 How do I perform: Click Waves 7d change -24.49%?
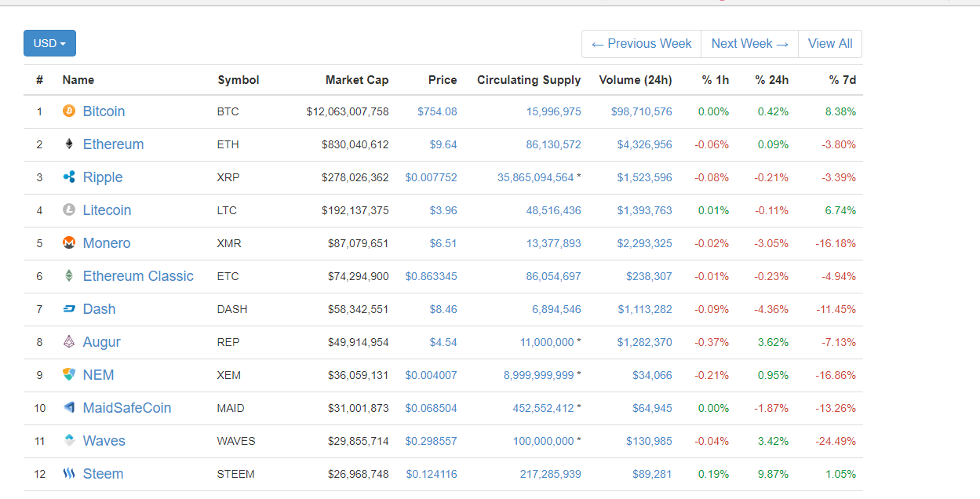pos(835,441)
